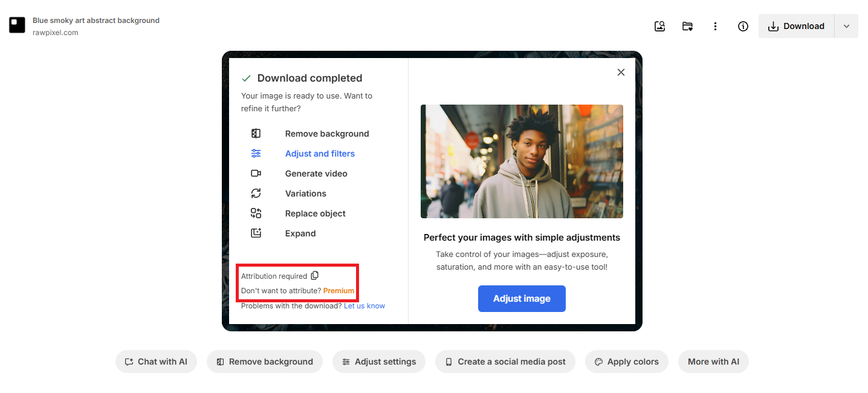The height and width of the screenshot is (393, 868).
Task: Copy the attribution text
Action: pyautogui.click(x=314, y=275)
